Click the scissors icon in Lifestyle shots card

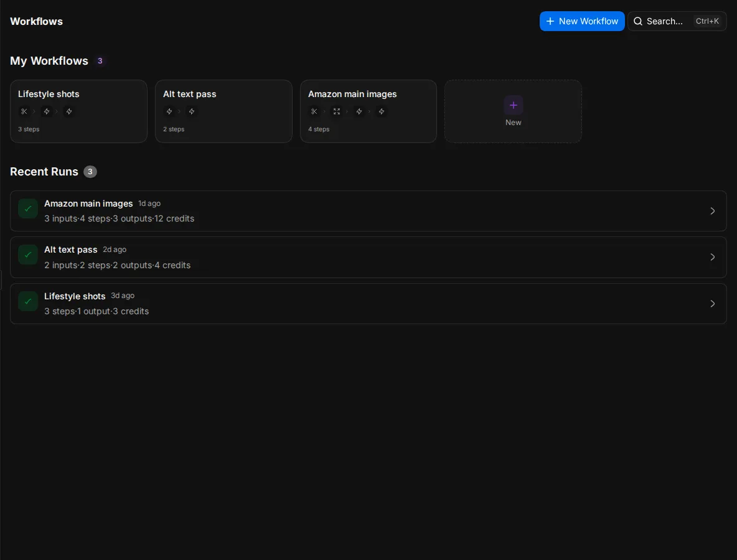[x=24, y=111]
